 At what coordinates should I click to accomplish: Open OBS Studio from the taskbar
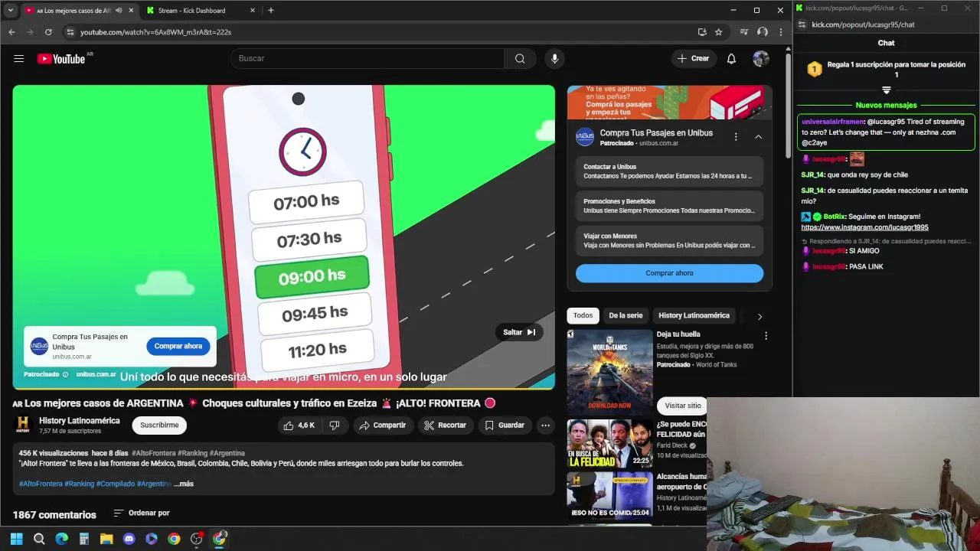[x=197, y=539]
